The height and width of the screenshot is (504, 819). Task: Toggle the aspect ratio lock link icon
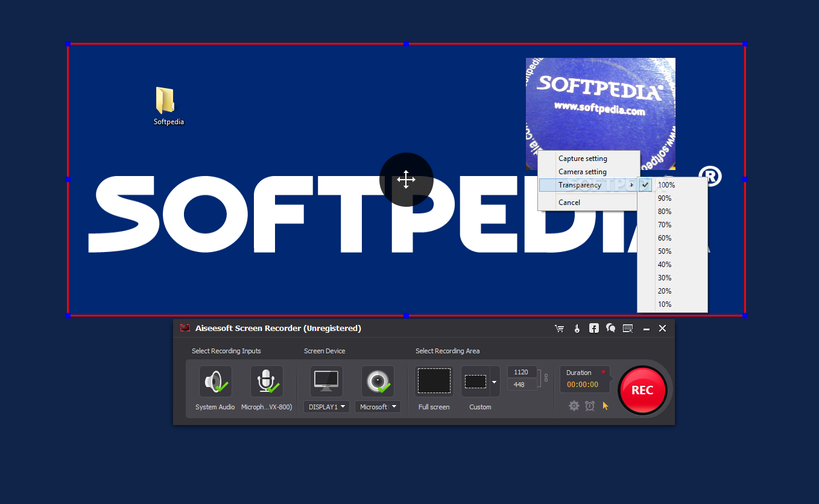(546, 378)
